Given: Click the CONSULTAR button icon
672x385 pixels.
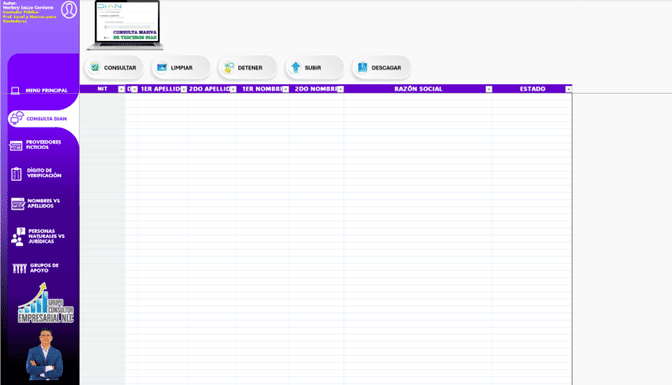Looking at the screenshot, I should (95, 67).
